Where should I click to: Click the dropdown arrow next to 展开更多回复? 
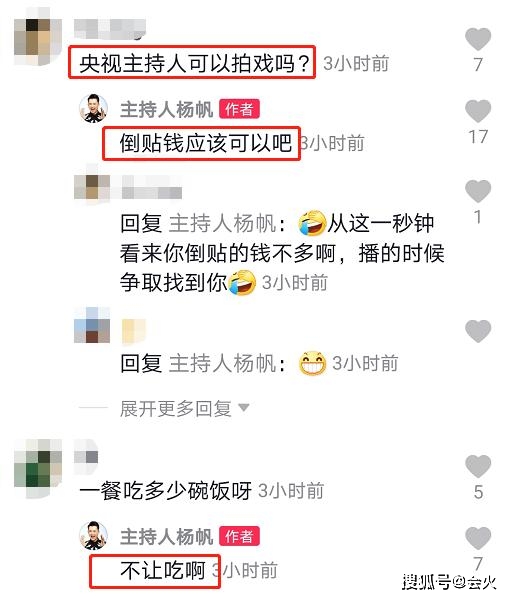click(x=244, y=408)
